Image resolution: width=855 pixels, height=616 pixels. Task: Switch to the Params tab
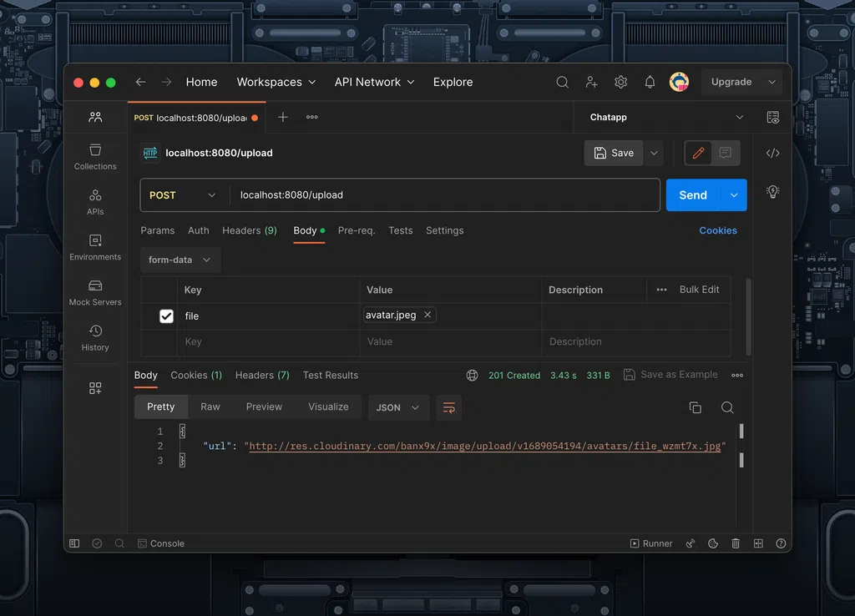[158, 230]
